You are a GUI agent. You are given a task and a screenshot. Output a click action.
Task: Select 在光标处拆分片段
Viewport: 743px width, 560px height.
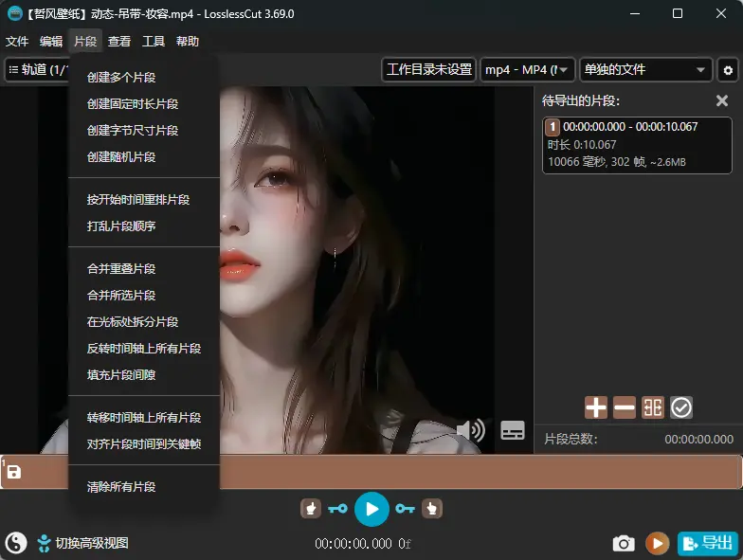tap(144, 322)
